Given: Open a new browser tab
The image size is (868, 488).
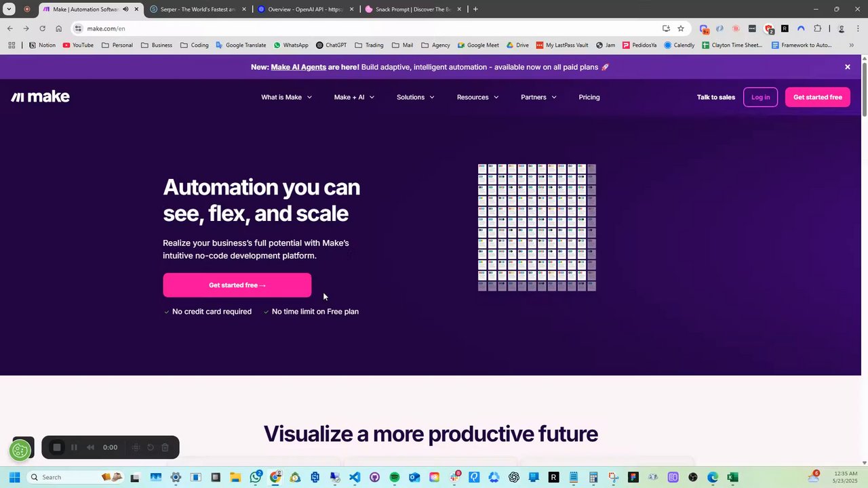Looking at the screenshot, I should point(475,9).
